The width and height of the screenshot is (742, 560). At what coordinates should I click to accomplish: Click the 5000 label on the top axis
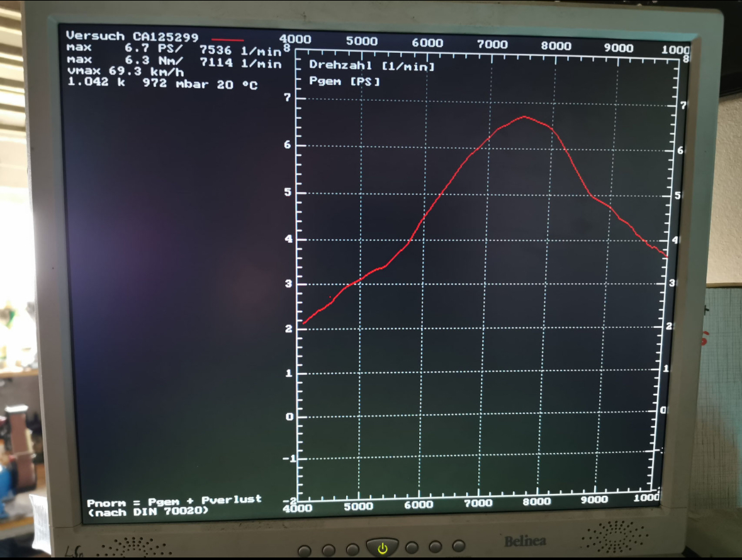coord(361,41)
